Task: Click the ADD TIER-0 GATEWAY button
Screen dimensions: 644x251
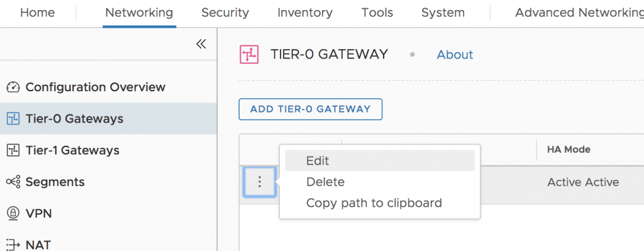Action: 311,109
